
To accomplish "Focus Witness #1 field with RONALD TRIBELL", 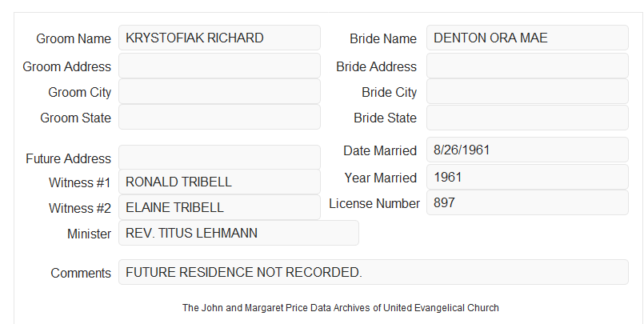I will pos(219,182).
